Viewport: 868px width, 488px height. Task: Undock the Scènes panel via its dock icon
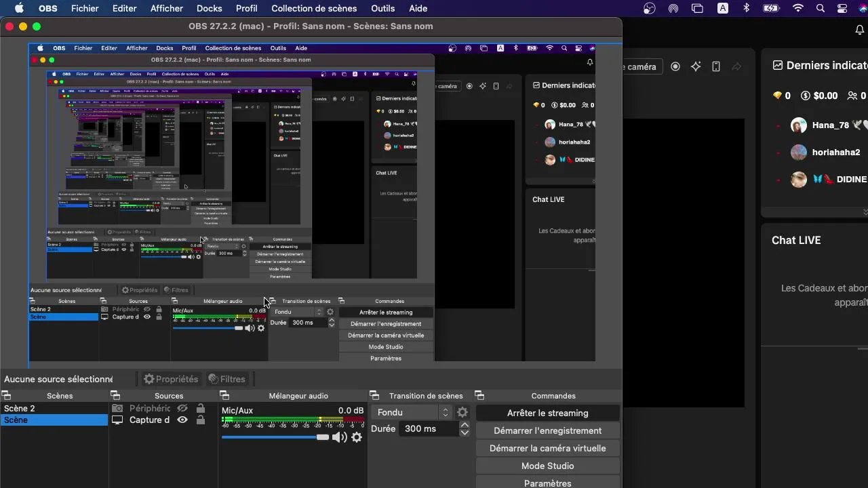(7, 396)
